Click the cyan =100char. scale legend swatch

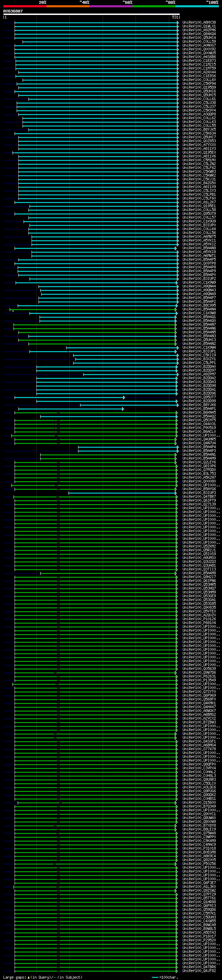point(155,977)
